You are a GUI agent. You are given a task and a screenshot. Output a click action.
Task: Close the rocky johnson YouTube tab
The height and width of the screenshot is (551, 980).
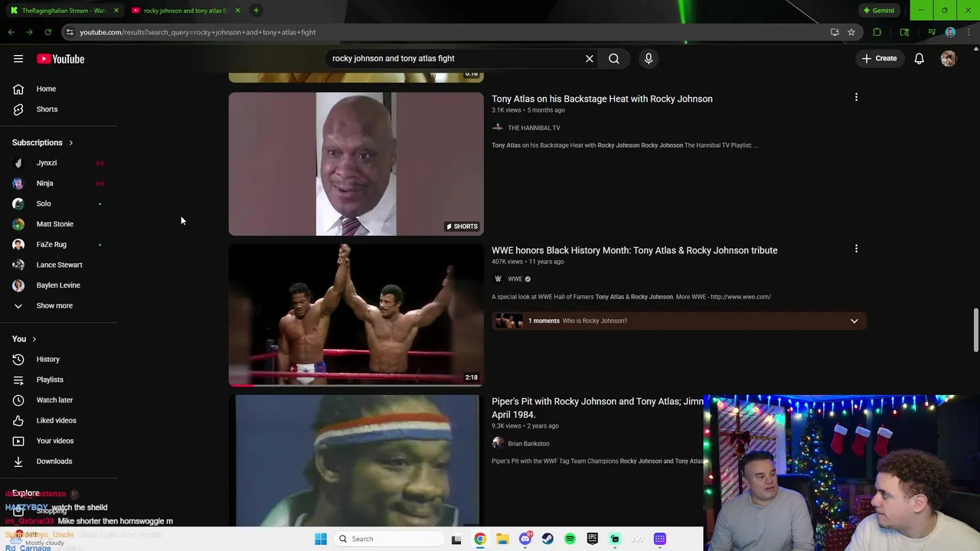click(x=237, y=11)
